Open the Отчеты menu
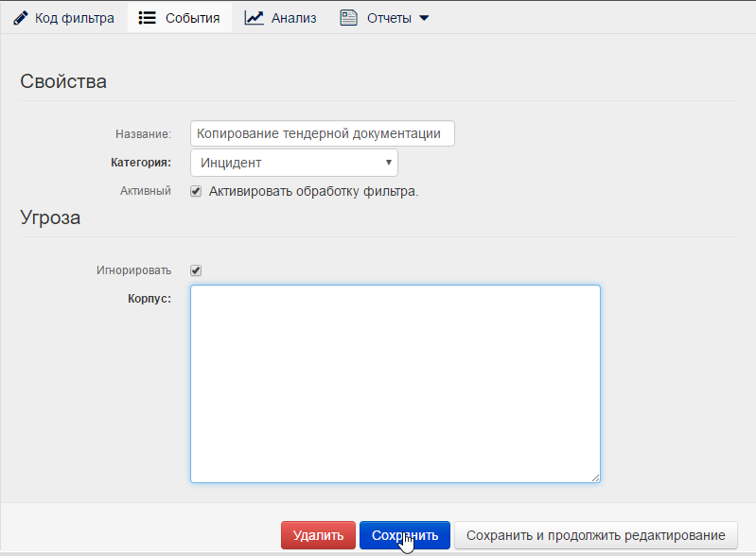Viewport: 756px width, 556px height. click(x=384, y=18)
